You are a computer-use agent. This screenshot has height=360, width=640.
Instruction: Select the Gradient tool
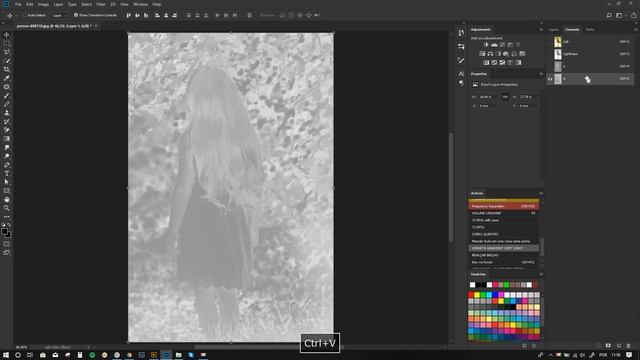[x=7, y=139]
